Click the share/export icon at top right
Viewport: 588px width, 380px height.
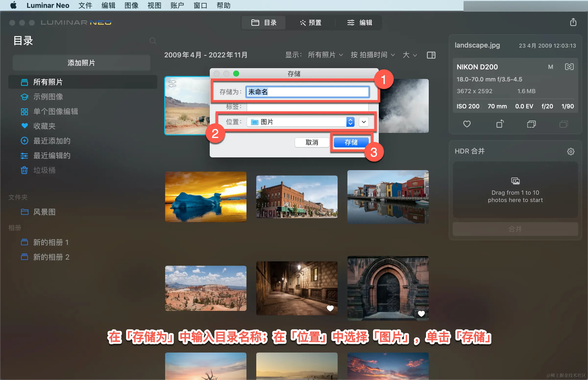point(573,22)
